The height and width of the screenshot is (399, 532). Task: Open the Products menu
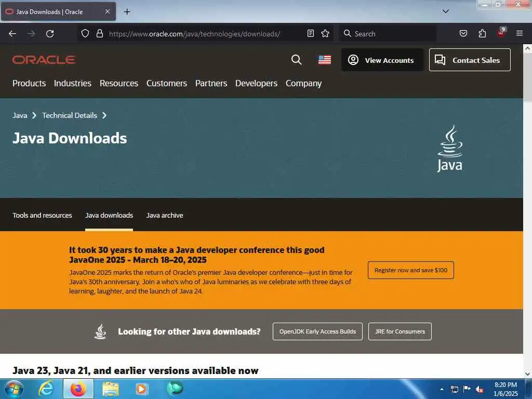pyautogui.click(x=29, y=83)
